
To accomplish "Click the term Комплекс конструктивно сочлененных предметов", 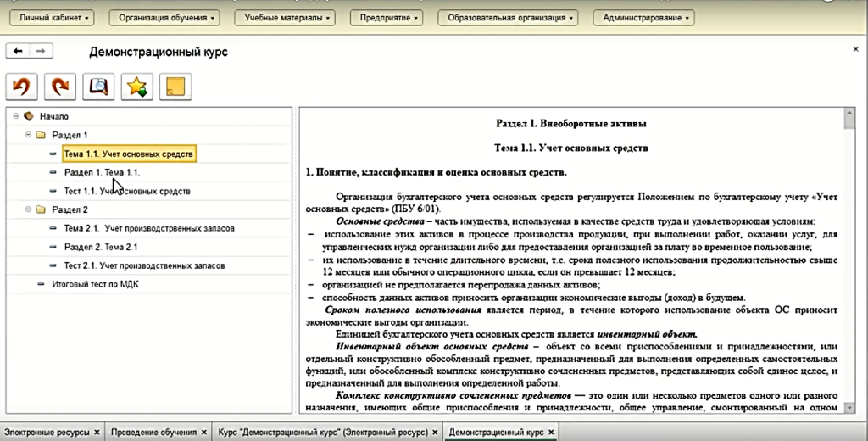I will (453, 395).
